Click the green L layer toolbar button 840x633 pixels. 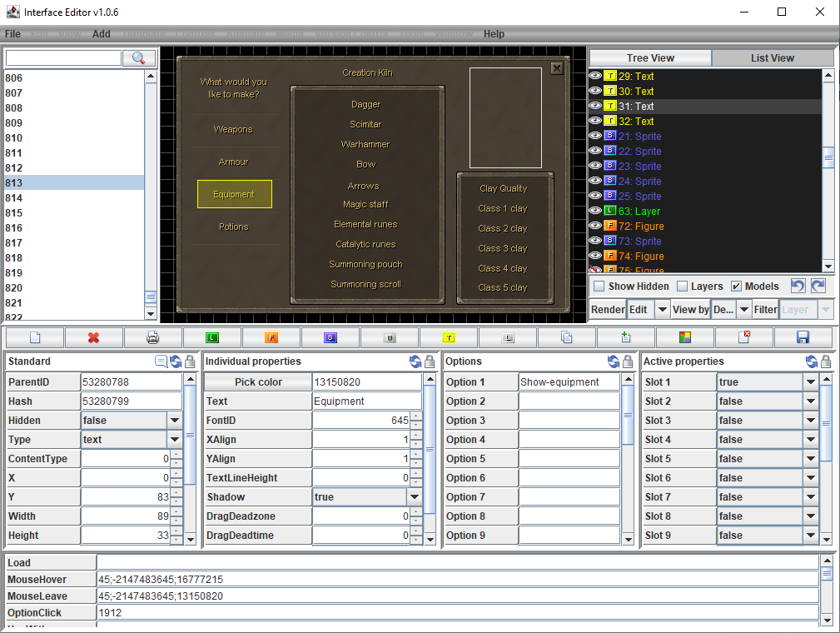click(x=212, y=337)
